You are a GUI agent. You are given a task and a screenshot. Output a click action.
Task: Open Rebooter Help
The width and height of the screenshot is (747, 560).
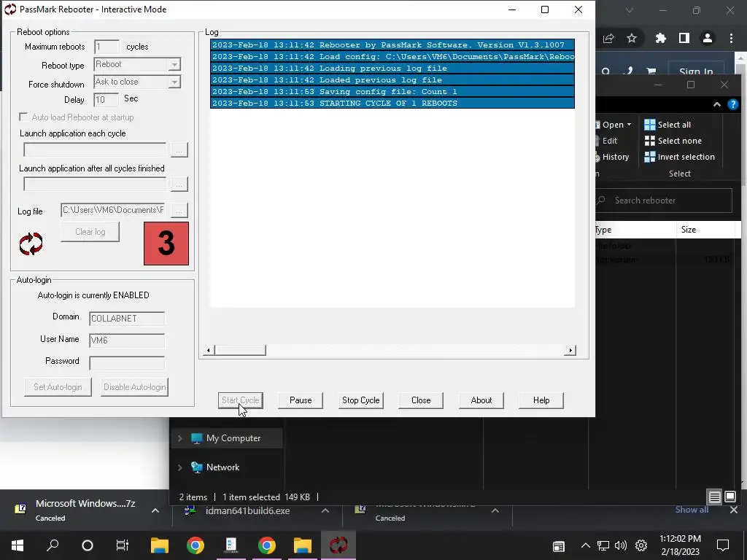[x=541, y=400]
